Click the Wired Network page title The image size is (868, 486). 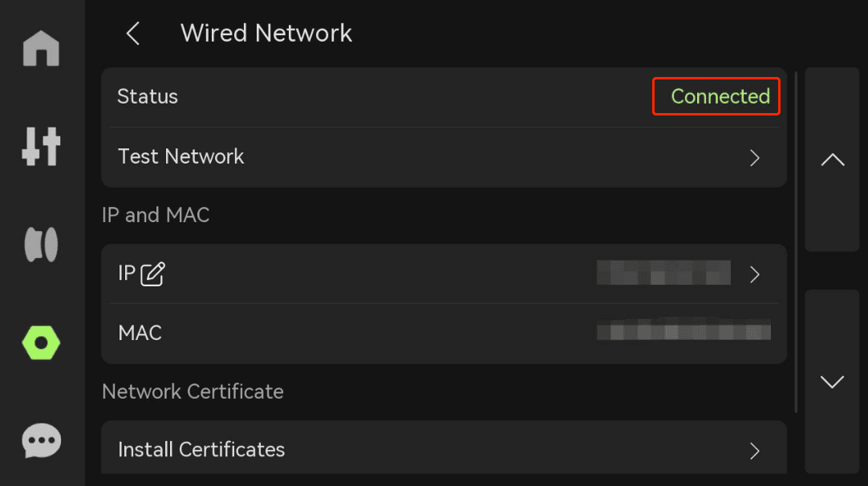[x=266, y=33]
